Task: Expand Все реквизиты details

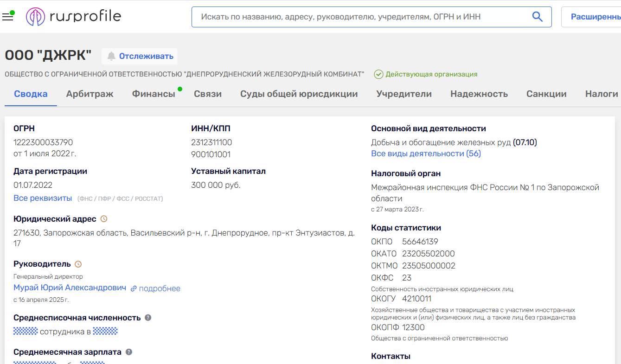Action: (43, 198)
